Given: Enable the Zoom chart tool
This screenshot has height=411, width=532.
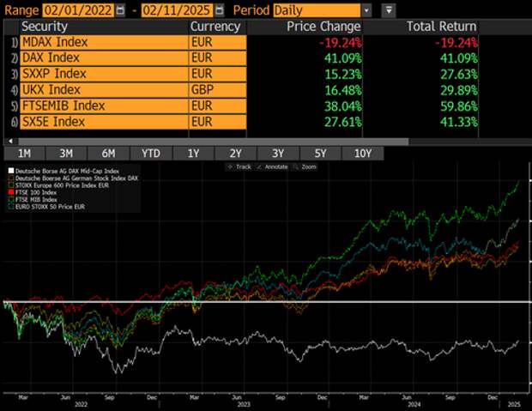Looking at the screenshot, I should coord(306,166).
